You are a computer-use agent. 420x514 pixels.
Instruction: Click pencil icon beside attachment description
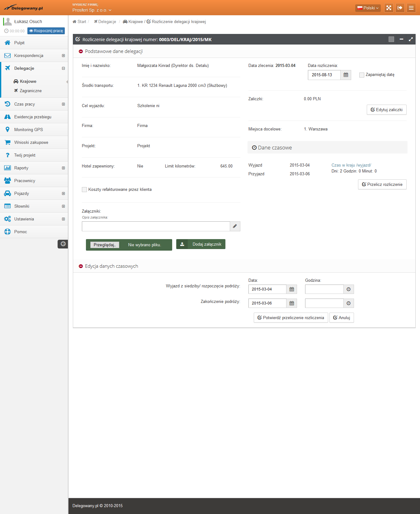(235, 226)
